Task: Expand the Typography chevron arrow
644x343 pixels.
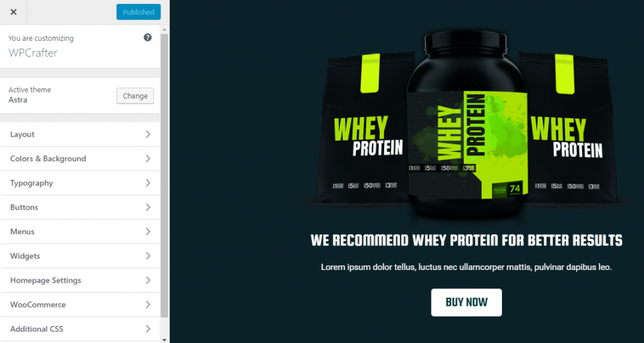Action: pyautogui.click(x=148, y=183)
